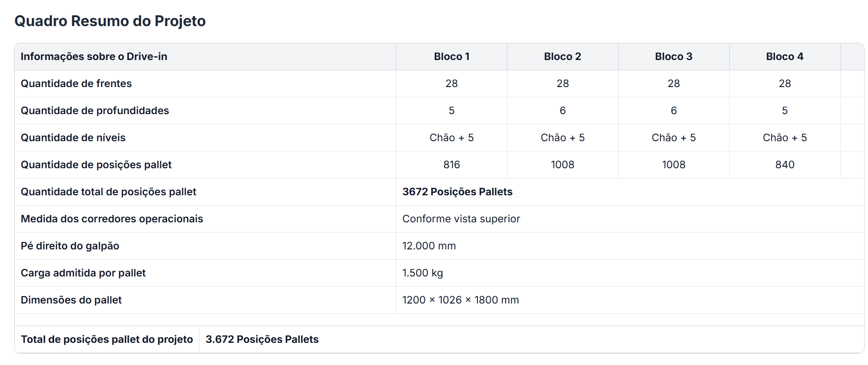This screenshot has height=365, width=868.
Task: Select the Bloco 3 profundidades value 6
Action: (673, 111)
